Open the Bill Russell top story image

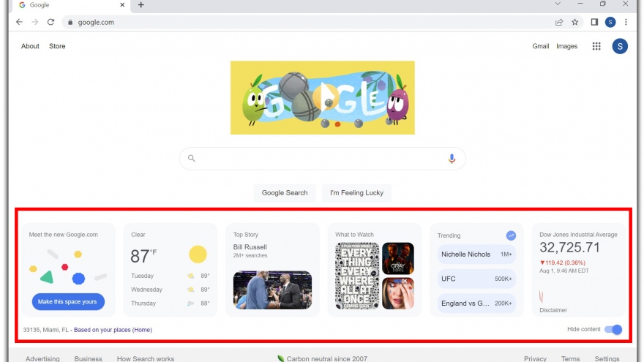point(272,290)
